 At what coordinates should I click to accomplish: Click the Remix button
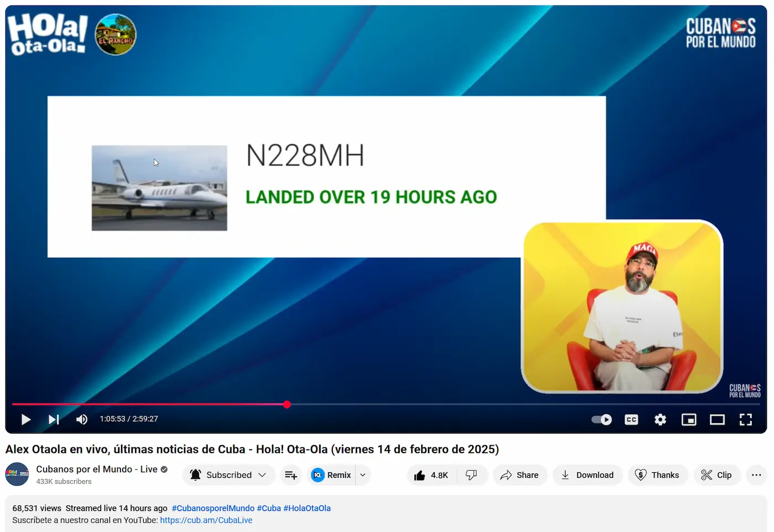(x=331, y=475)
